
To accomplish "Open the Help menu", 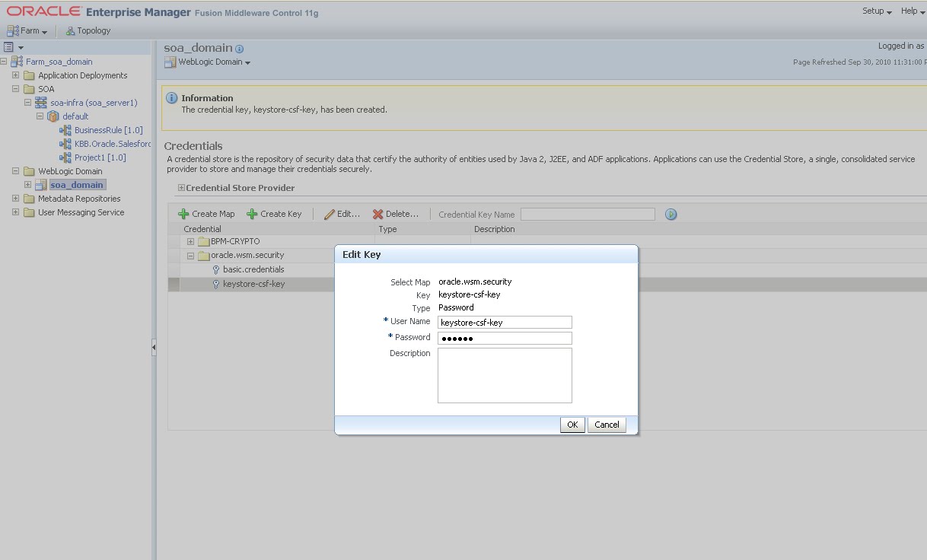I will pos(911,11).
